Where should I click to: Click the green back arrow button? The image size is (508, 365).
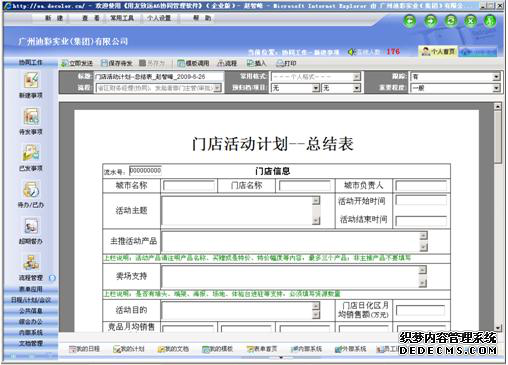point(410,21)
